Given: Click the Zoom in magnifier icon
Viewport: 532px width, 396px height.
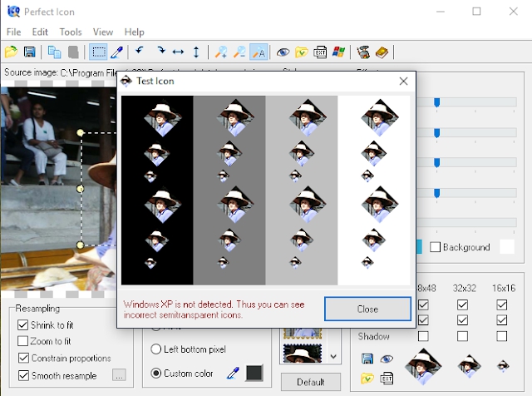Looking at the screenshot, I should [x=221, y=52].
